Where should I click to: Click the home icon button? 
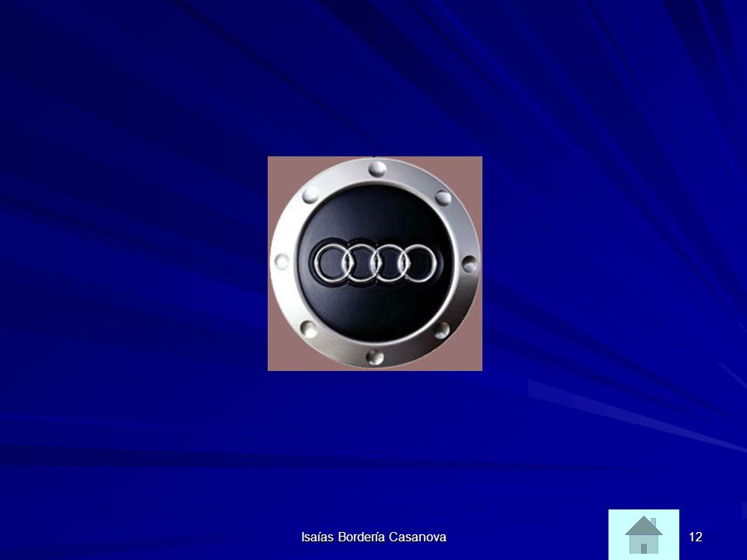click(644, 534)
